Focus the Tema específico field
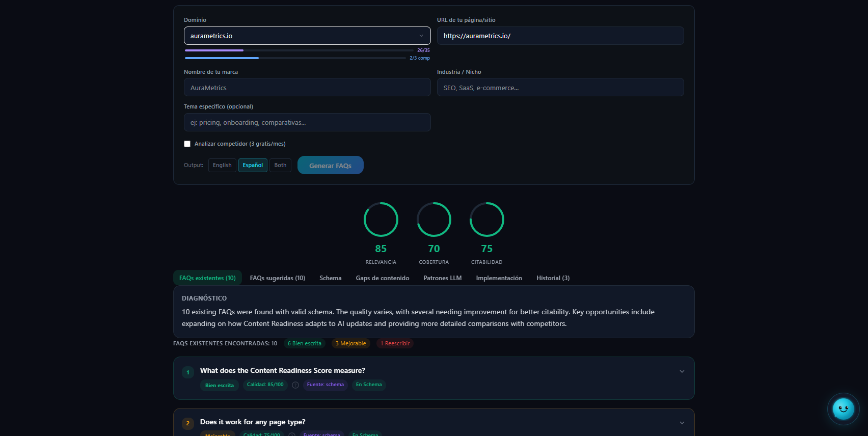 307,122
